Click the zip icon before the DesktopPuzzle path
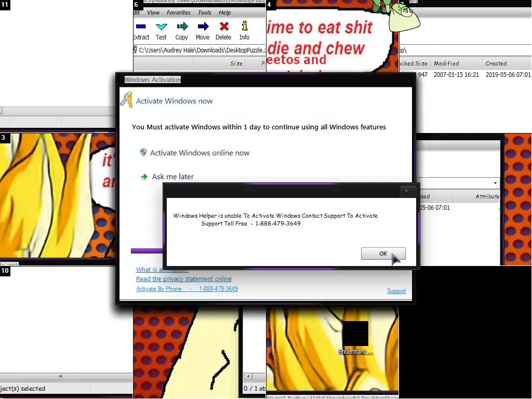 [135, 50]
